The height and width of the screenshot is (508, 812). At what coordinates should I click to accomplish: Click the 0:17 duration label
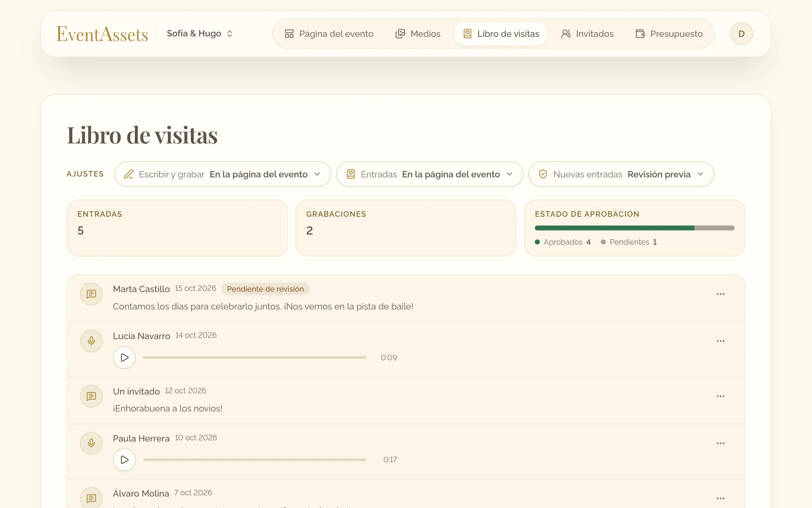point(390,460)
